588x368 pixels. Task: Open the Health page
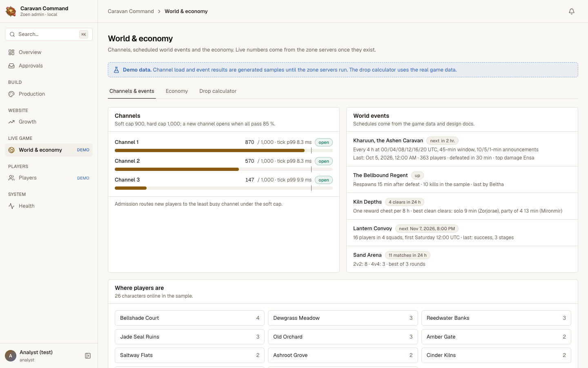click(49, 206)
